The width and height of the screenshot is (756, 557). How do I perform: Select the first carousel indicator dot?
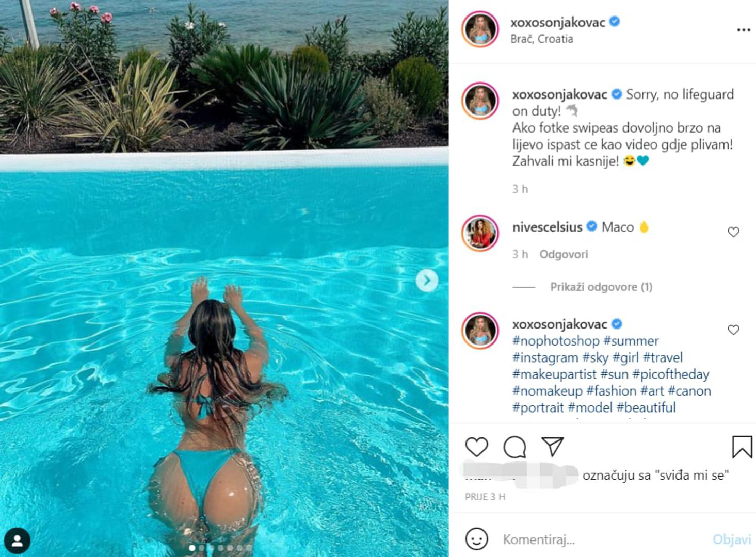[x=192, y=548]
